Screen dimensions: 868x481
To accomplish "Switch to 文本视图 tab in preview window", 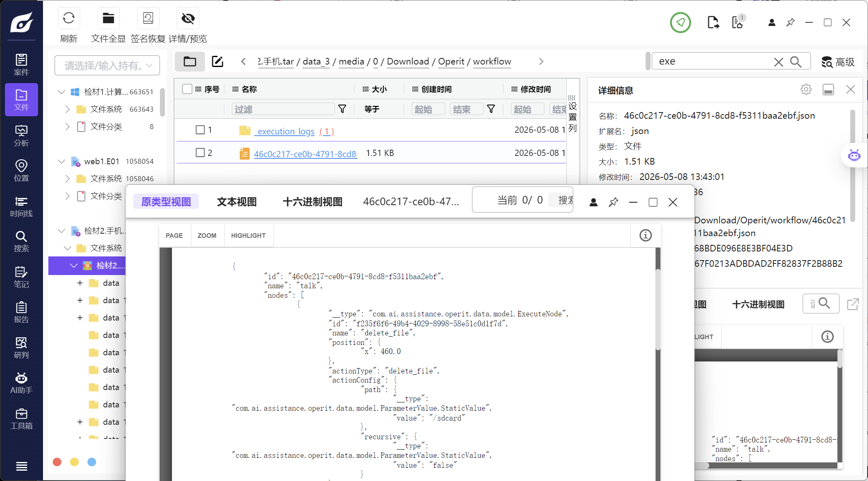I will [237, 202].
